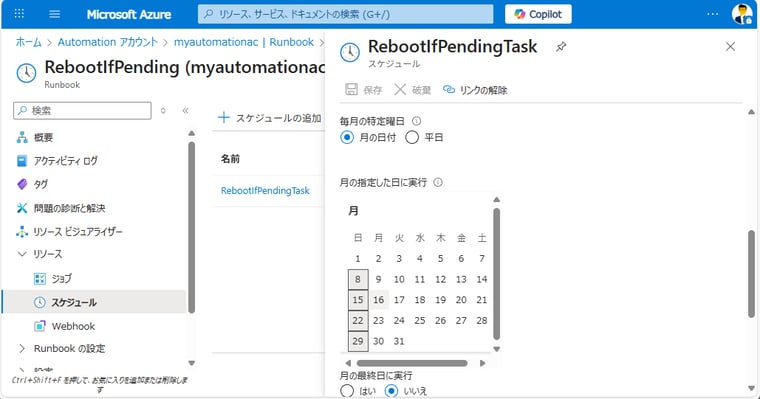Show info tooltip for 毎月の特定曜日
This screenshot has width=760, height=399.
click(416, 121)
